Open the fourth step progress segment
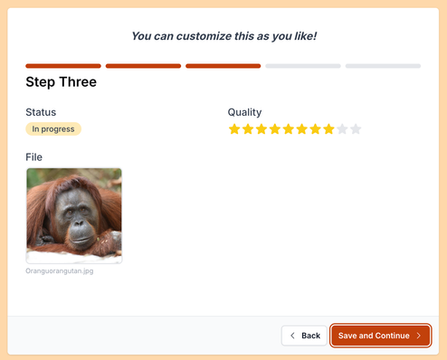 pyautogui.click(x=303, y=66)
